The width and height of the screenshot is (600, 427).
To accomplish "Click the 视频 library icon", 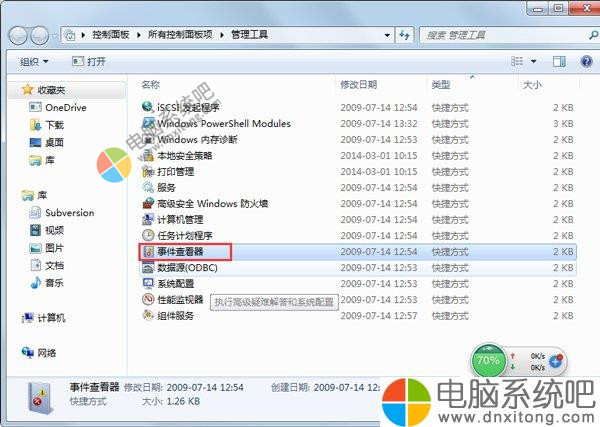I will (35, 230).
